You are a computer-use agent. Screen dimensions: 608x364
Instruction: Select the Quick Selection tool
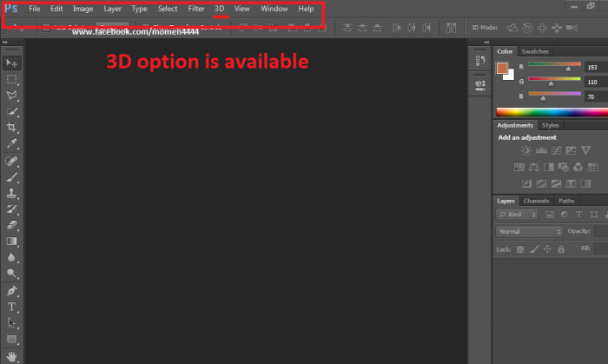[11, 112]
